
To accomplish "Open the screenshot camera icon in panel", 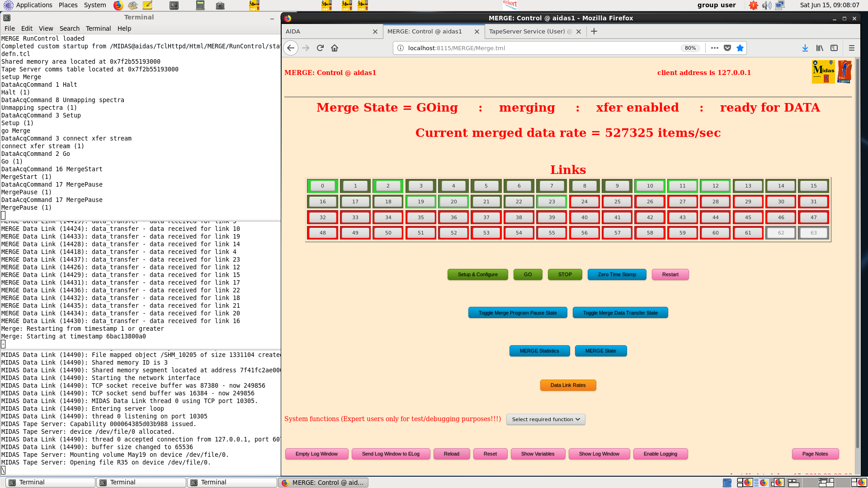I will coord(220,5).
